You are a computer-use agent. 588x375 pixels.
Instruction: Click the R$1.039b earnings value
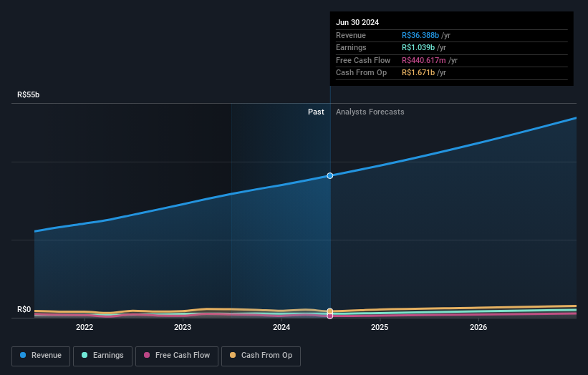pos(418,47)
